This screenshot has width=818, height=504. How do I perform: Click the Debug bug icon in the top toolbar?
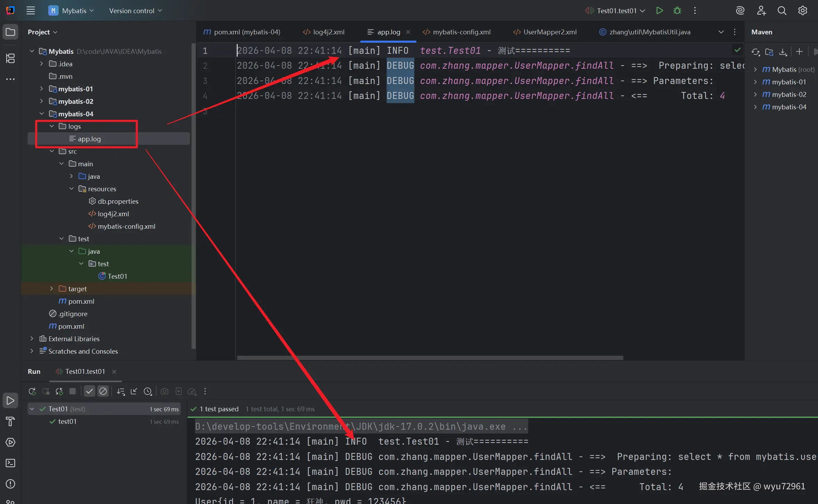677,11
